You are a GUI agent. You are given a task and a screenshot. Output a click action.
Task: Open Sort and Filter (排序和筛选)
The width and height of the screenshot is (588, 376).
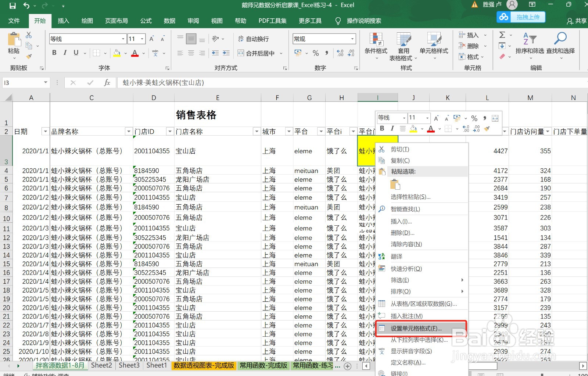pyautogui.click(x=530, y=46)
